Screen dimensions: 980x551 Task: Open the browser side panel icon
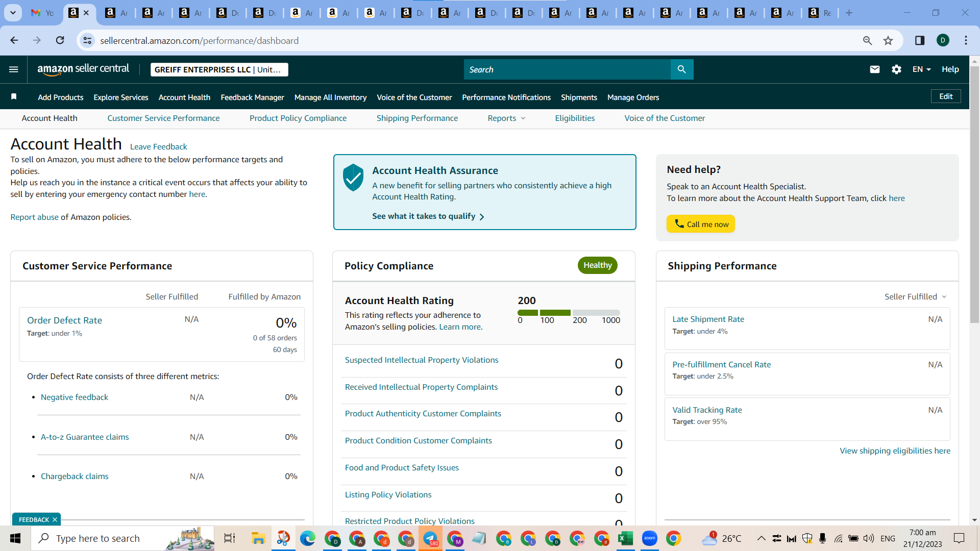(920, 40)
